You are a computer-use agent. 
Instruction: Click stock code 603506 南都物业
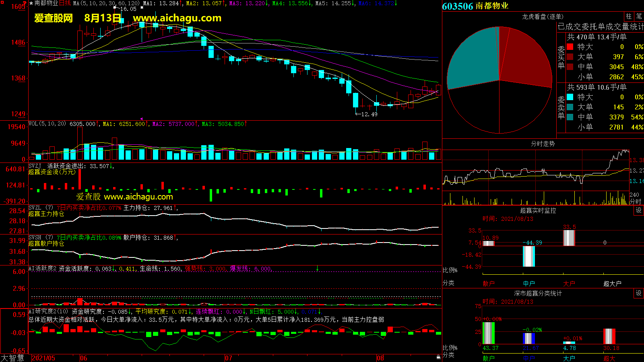[475, 6]
